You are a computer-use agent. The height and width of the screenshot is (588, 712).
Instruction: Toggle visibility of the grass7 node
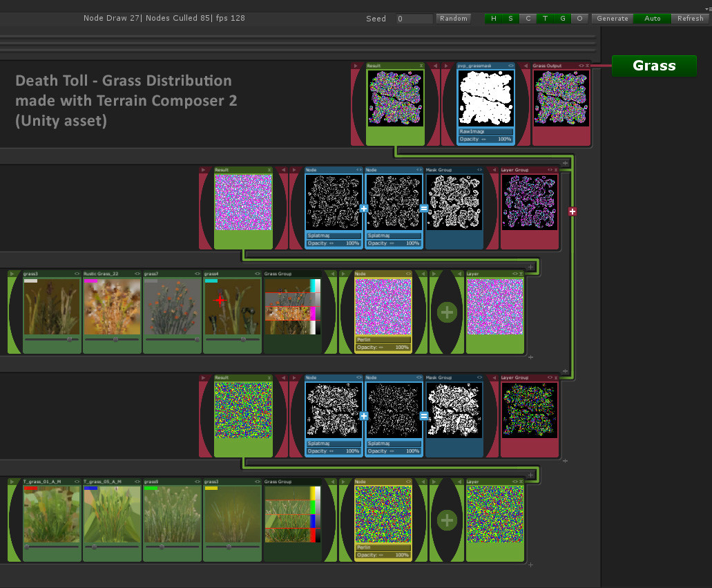(197, 274)
